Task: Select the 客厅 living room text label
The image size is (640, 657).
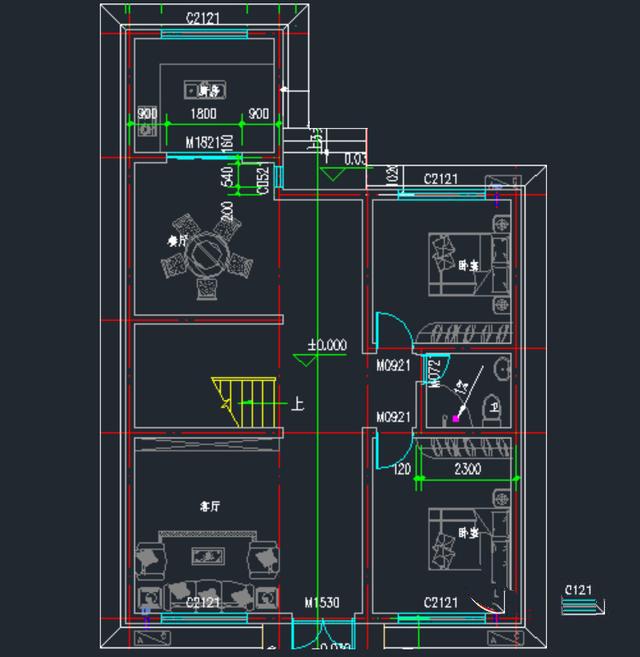Action: pyautogui.click(x=209, y=506)
